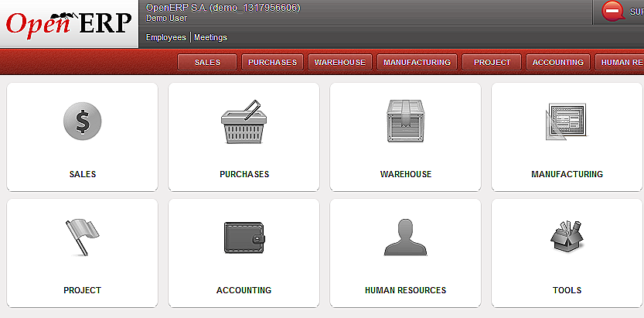Click the PURCHASES label under the basket
This screenshot has width=644, height=318.
[x=244, y=174]
